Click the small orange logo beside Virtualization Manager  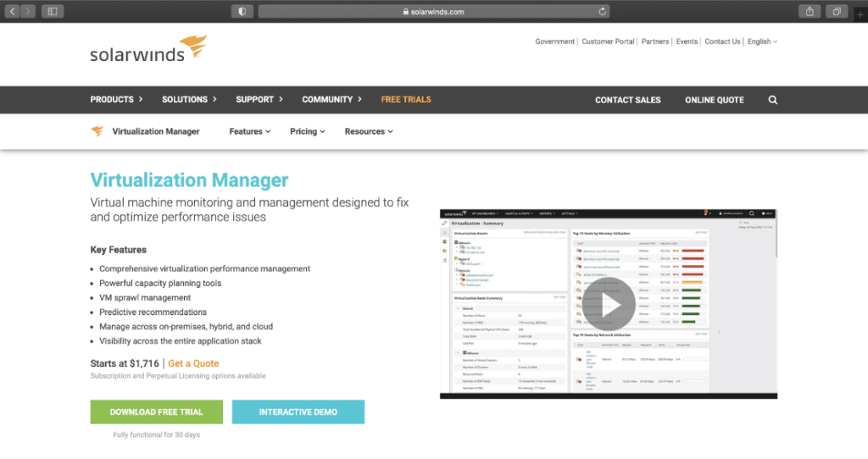click(x=97, y=131)
